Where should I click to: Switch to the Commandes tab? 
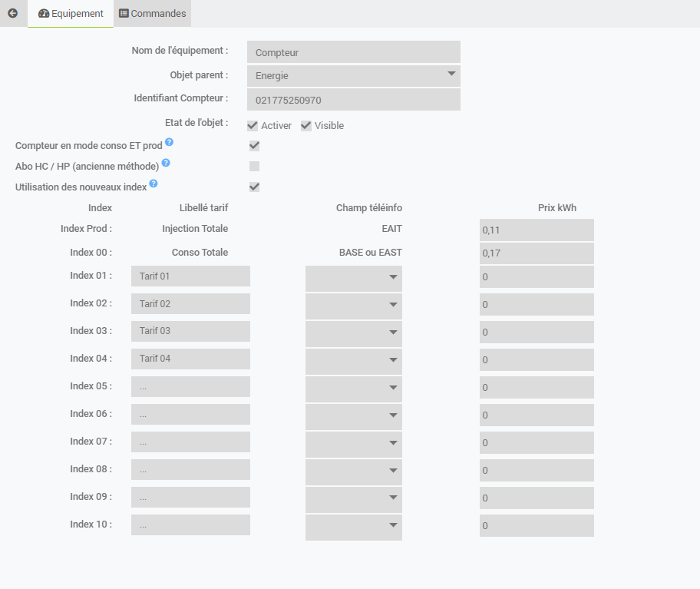click(152, 14)
